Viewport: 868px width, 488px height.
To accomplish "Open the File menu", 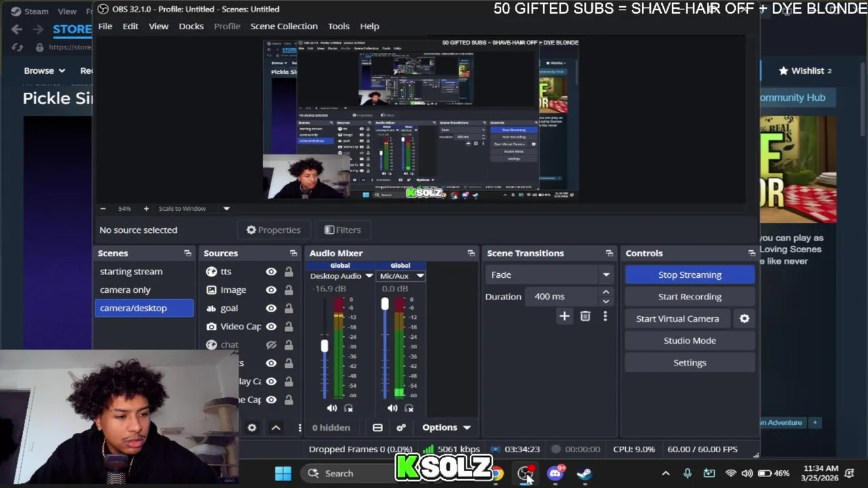I will click(105, 26).
